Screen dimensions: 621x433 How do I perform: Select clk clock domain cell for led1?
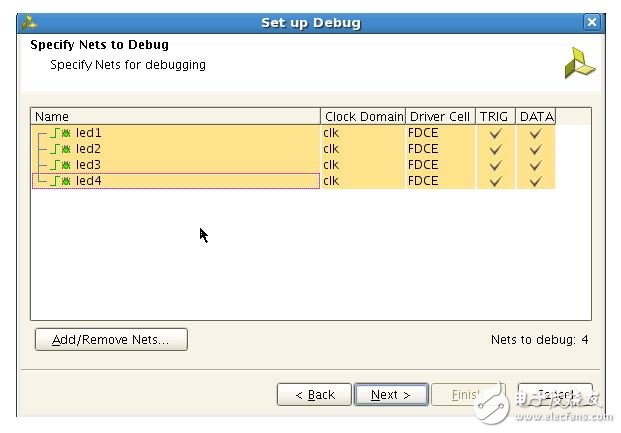(x=332, y=133)
